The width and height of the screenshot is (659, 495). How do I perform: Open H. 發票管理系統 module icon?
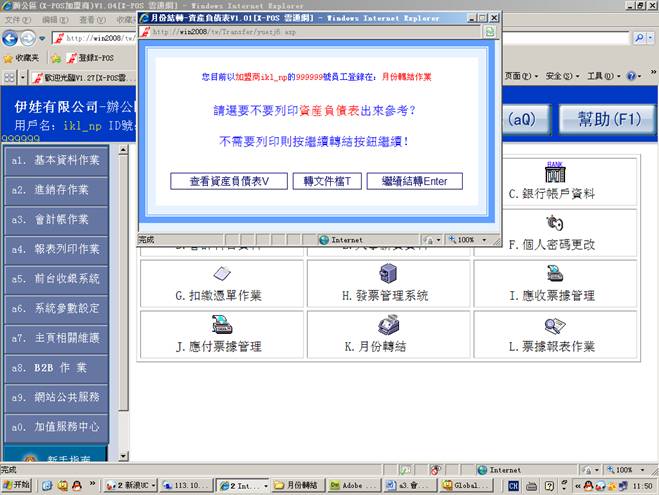[387, 274]
